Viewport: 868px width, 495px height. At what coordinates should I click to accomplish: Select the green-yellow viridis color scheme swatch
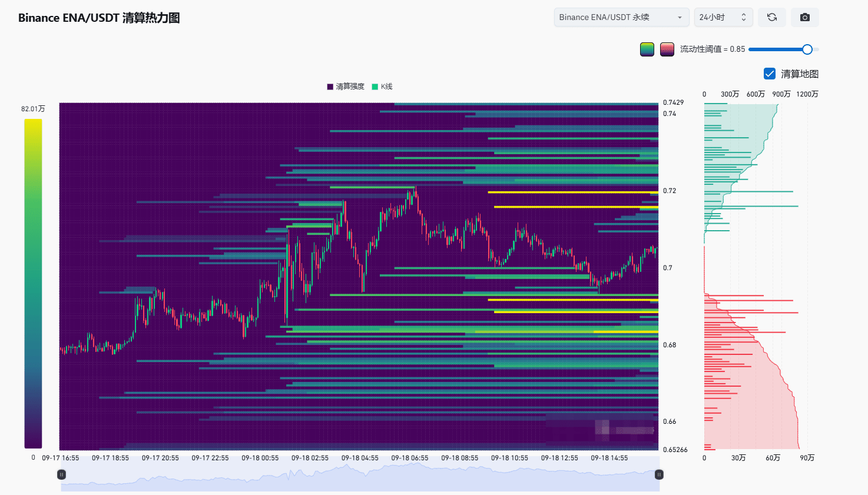click(647, 49)
